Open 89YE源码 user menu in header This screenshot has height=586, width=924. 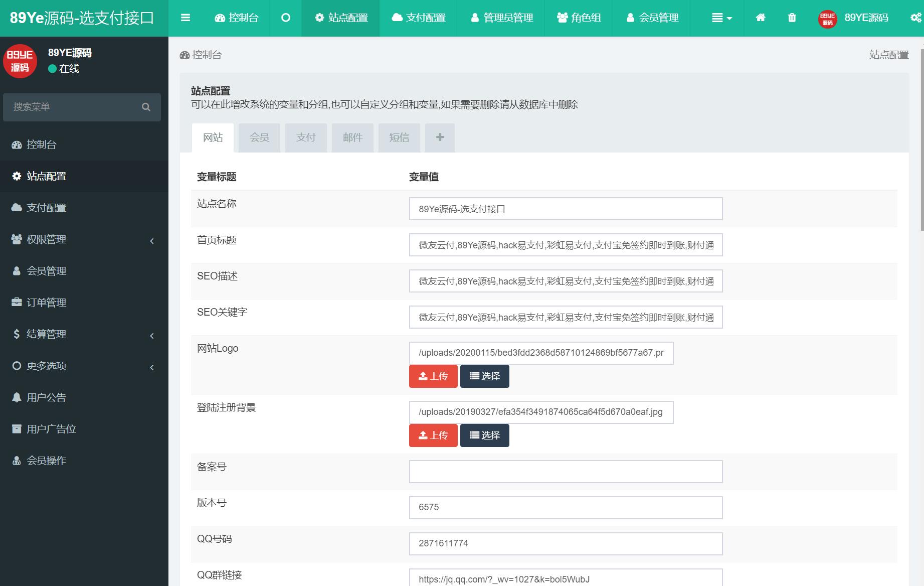point(853,18)
